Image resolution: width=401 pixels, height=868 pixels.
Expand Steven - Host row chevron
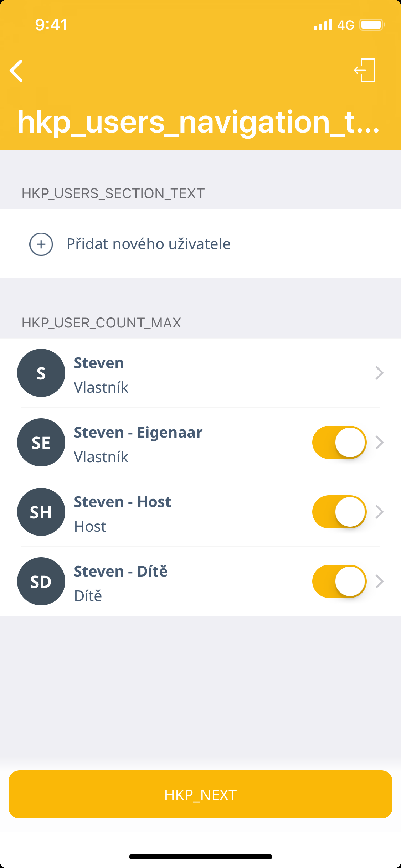(379, 512)
